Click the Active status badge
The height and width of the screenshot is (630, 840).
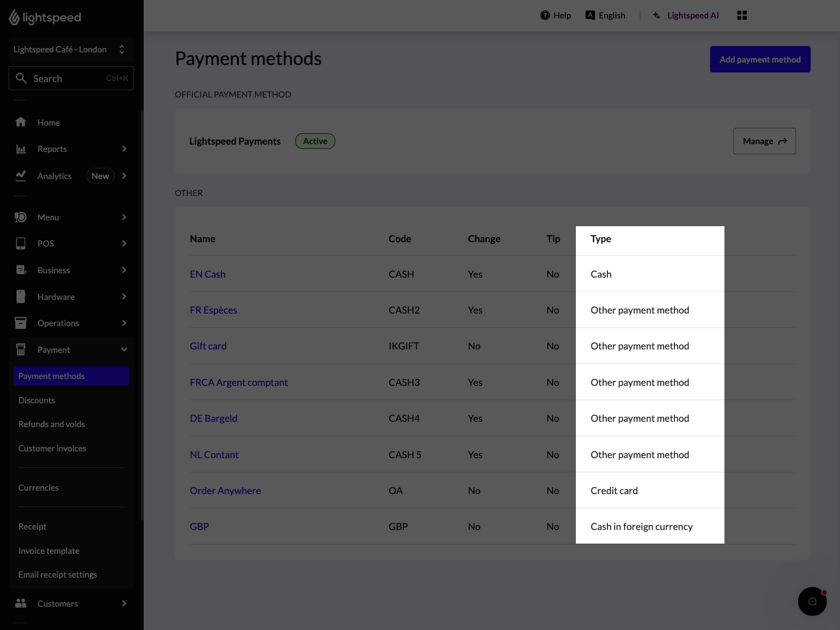click(x=315, y=141)
